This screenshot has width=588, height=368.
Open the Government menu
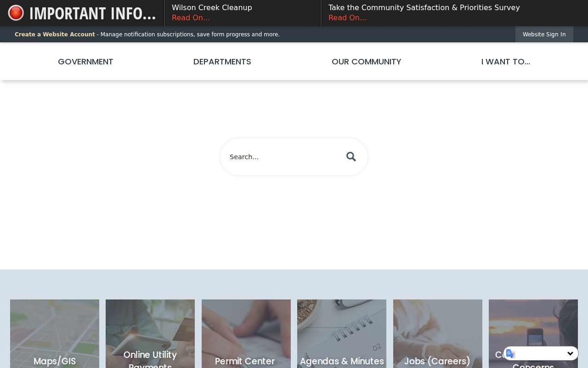(x=85, y=62)
